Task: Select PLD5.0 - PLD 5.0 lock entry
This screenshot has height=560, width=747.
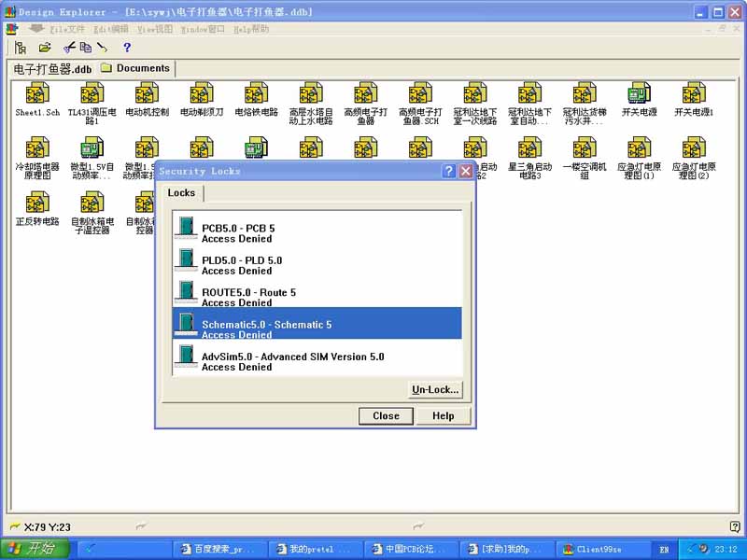Action: (x=317, y=259)
